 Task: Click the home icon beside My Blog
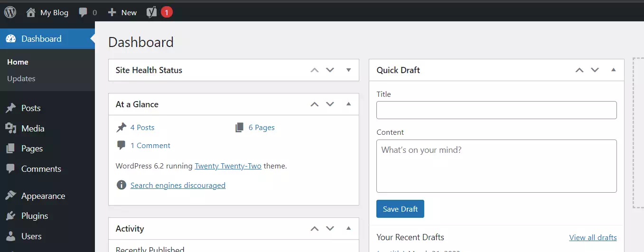coord(31,12)
